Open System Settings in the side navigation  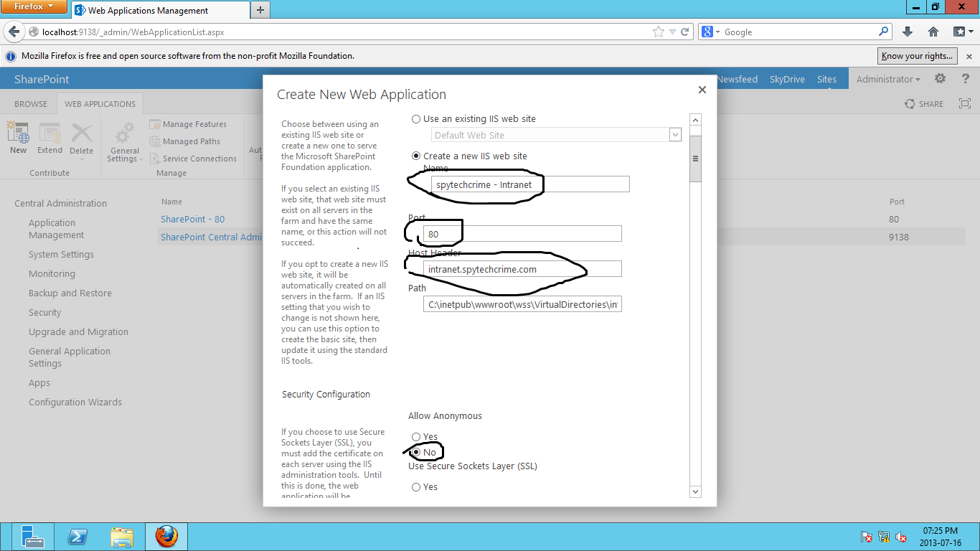tap(61, 254)
